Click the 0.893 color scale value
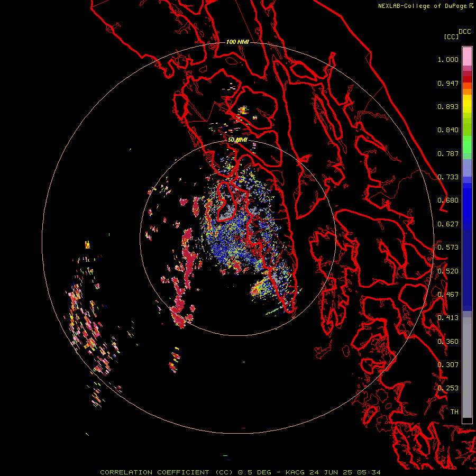 pyautogui.click(x=448, y=106)
